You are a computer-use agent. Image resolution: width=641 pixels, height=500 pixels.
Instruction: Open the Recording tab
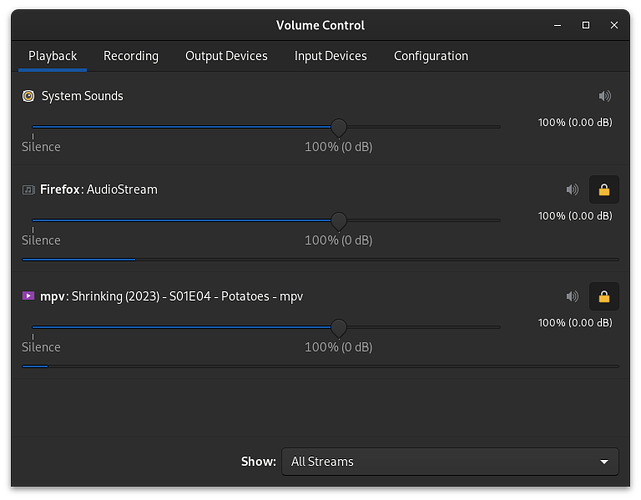tap(131, 56)
